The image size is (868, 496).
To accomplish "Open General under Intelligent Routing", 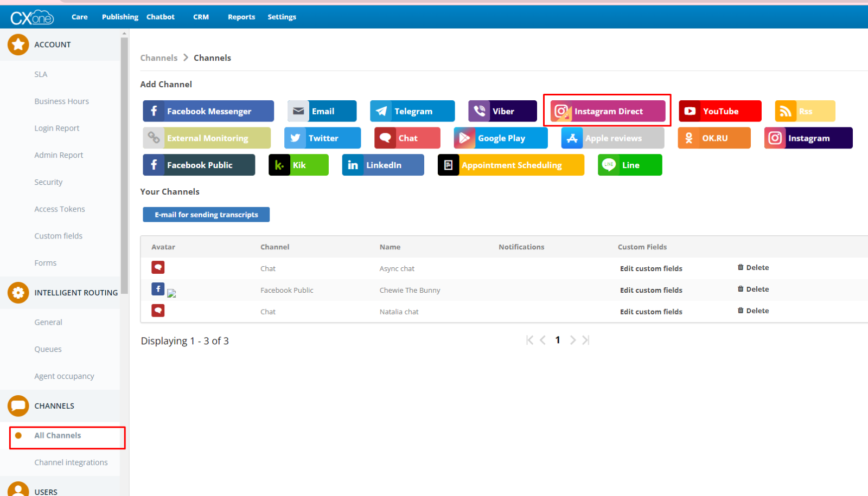I will [48, 322].
